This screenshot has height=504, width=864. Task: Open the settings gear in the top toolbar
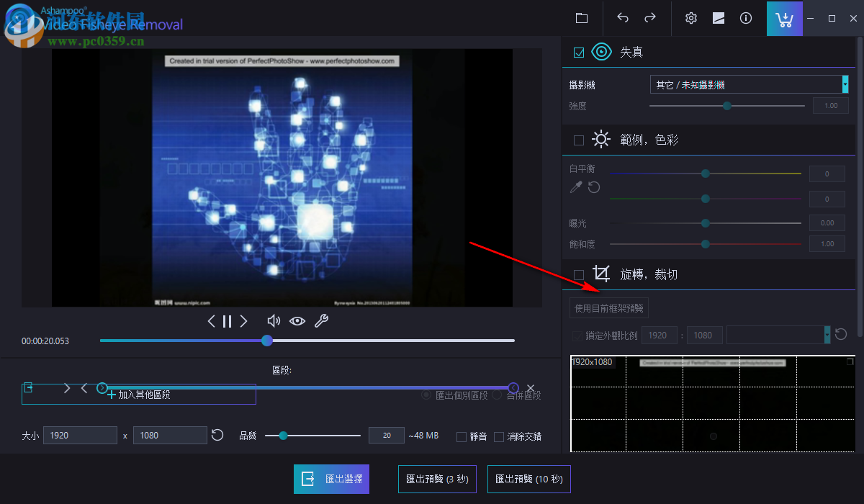click(x=690, y=18)
